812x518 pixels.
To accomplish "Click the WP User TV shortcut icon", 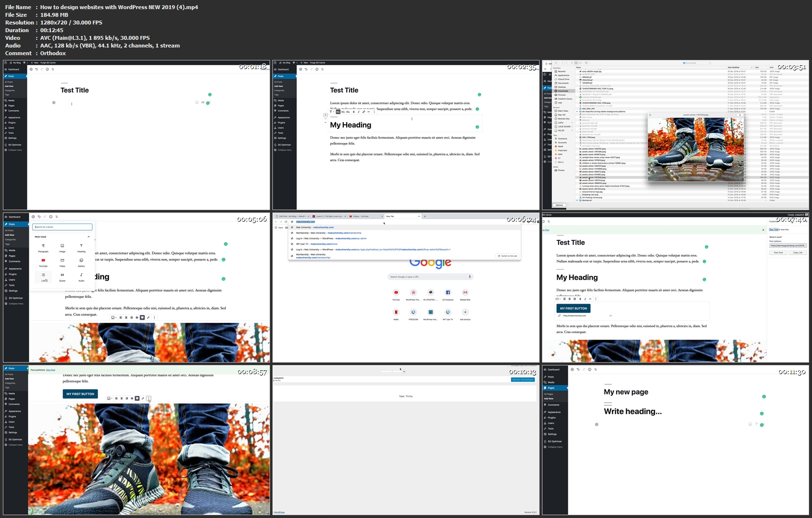I will pos(448,312).
